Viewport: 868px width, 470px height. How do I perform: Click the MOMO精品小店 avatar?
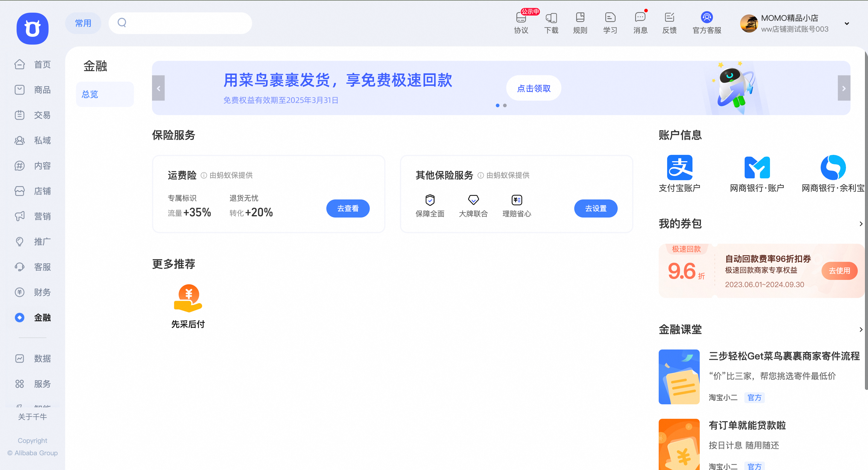[749, 23]
